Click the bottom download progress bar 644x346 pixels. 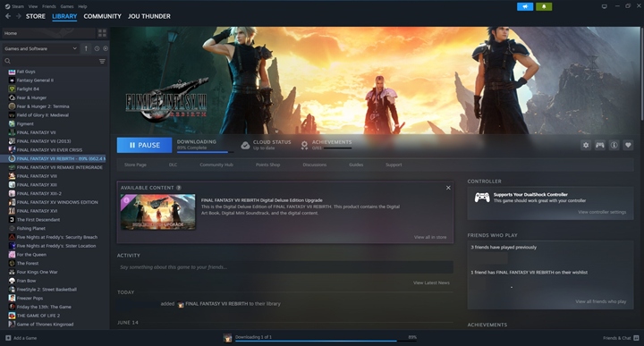click(x=316, y=341)
